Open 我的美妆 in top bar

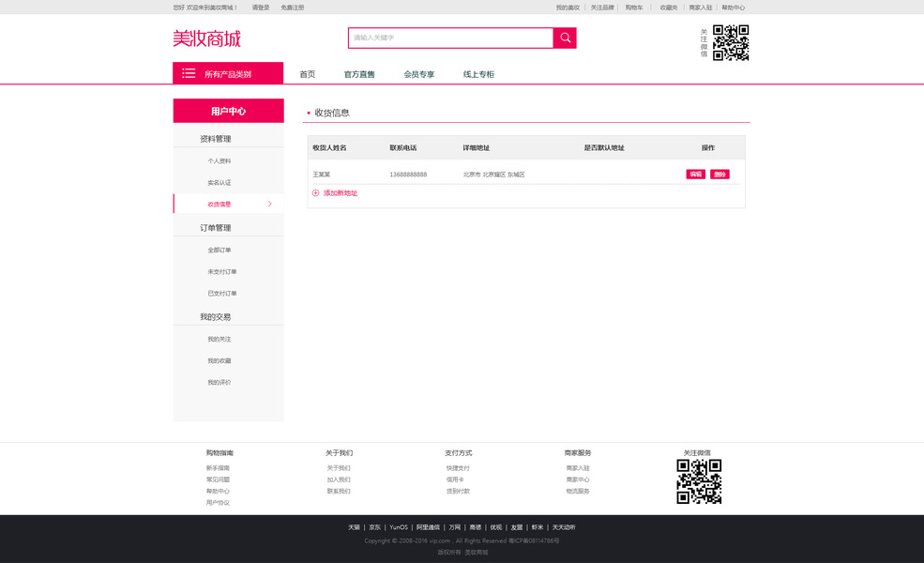568,8
